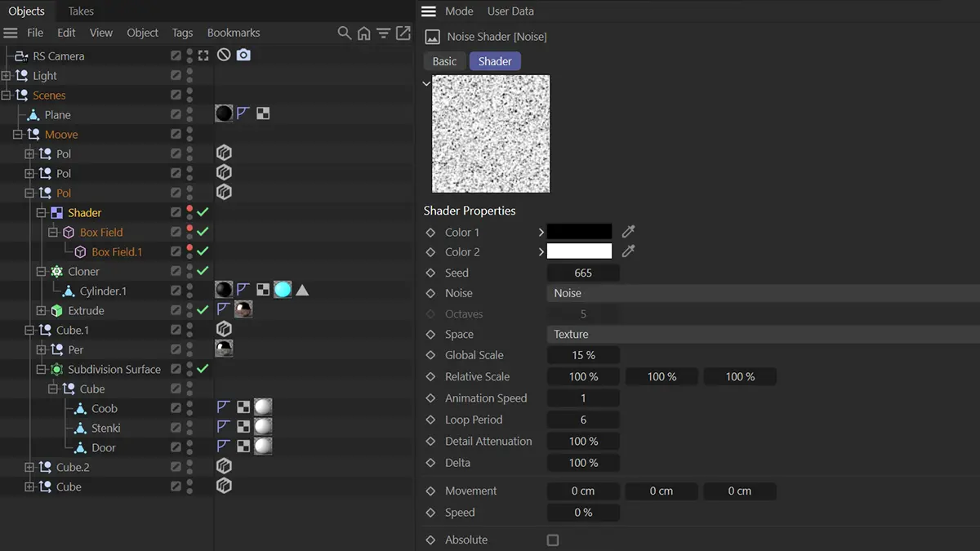
Task: Select the camera tag on RS Camera
Action: (243, 56)
